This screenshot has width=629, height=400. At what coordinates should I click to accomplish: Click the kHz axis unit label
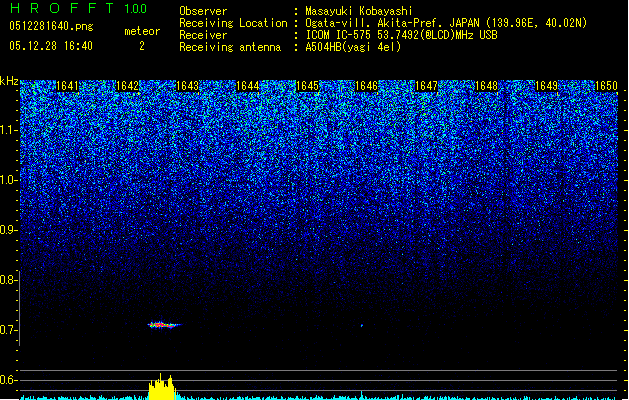point(9,81)
